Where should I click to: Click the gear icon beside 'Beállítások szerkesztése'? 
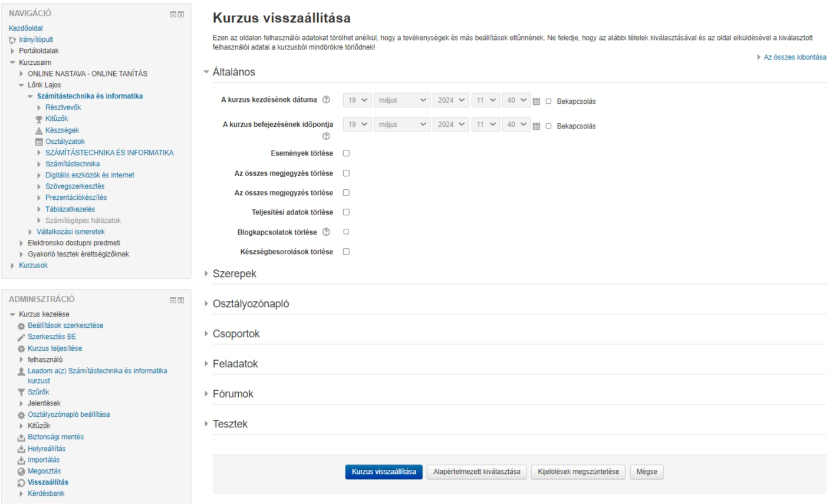point(21,326)
